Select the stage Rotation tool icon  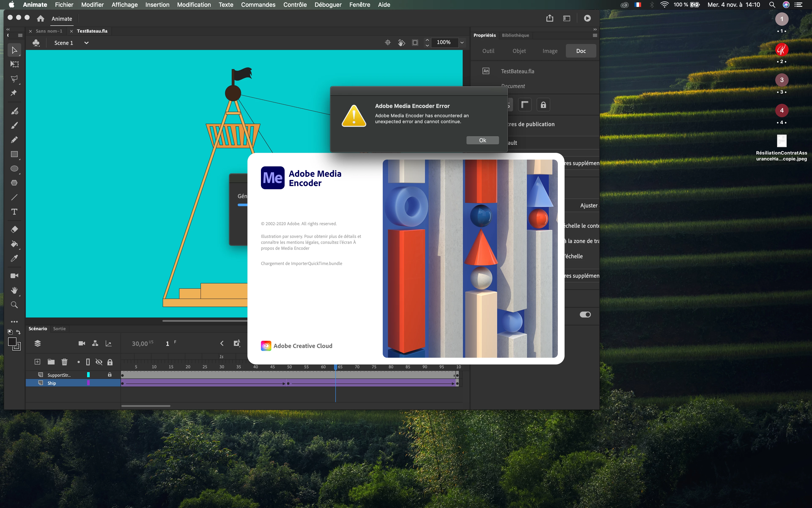[x=401, y=43]
